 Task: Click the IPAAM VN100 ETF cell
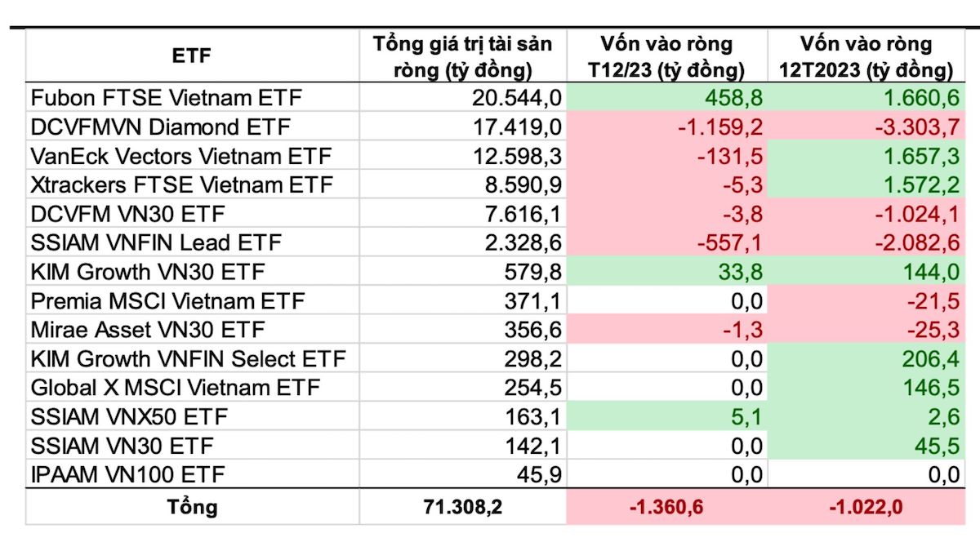point(127,473)
